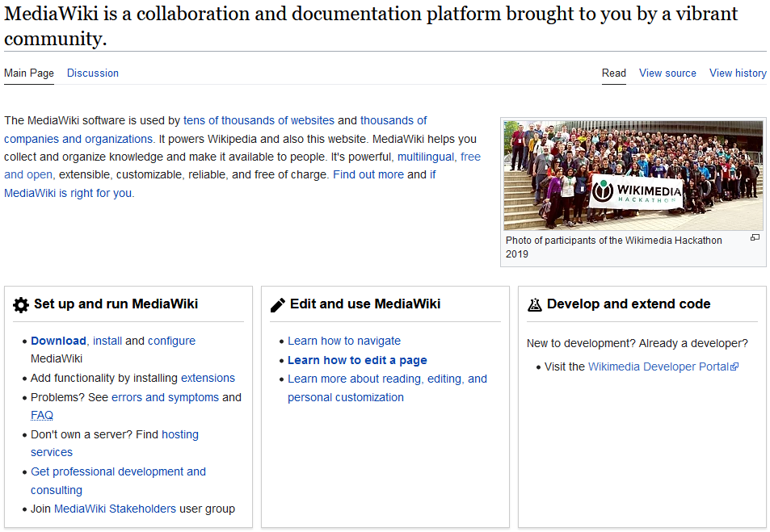
Task: Open the MediaWiki Stakeholders link
Action: [115, 509]
